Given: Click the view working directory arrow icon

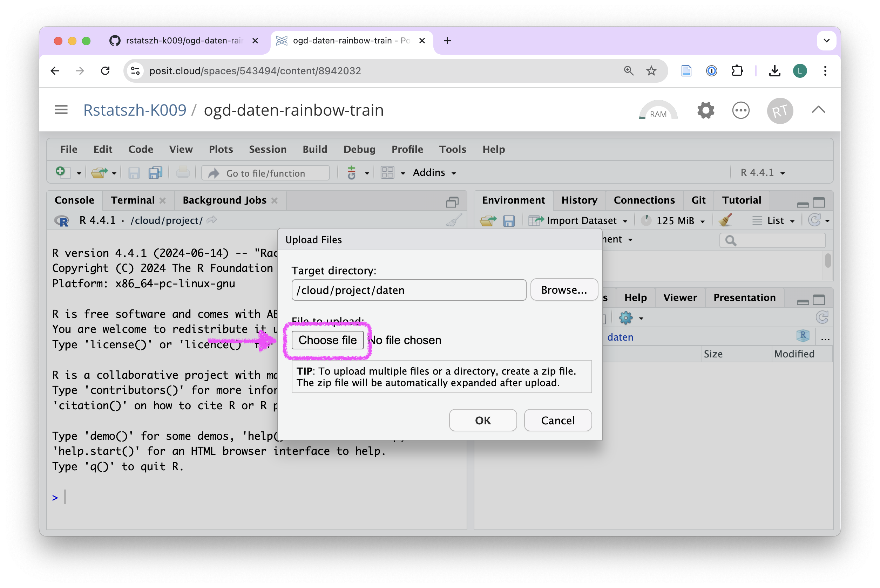Looking at the screenshot, I should [212, 220].
